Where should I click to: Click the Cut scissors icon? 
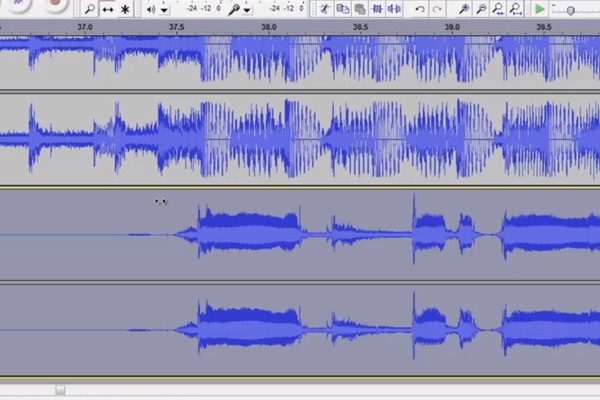pos(324,9)
